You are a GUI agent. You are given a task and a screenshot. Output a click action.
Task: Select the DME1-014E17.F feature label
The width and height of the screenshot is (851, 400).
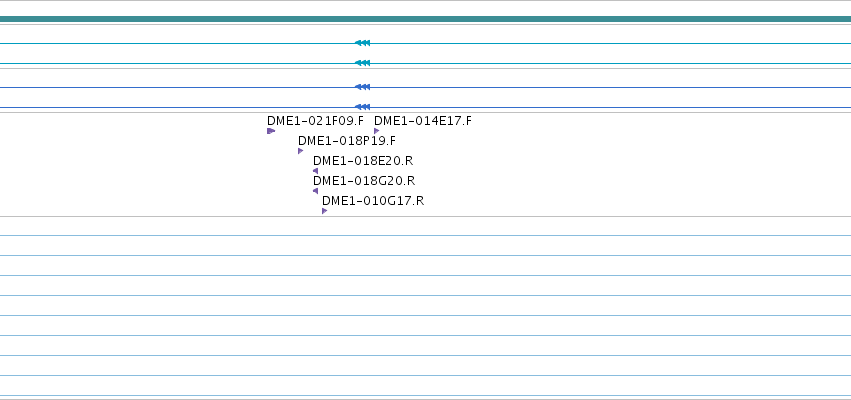tap(423, 120)
